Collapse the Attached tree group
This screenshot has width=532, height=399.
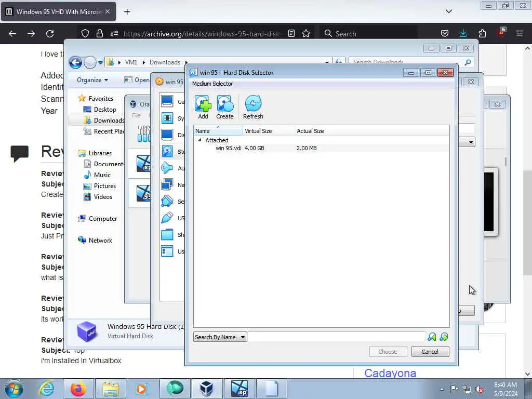pyautogui.click(x=199, y=140)
